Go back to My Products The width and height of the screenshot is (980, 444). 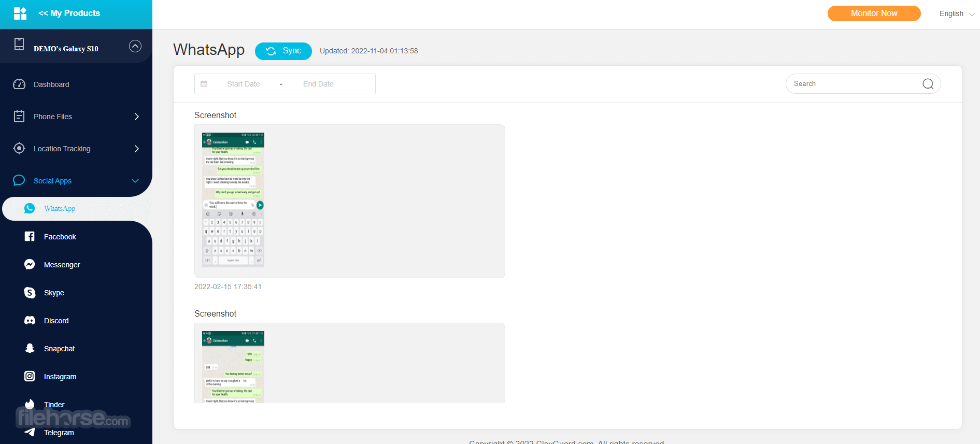tap(69, 13)
